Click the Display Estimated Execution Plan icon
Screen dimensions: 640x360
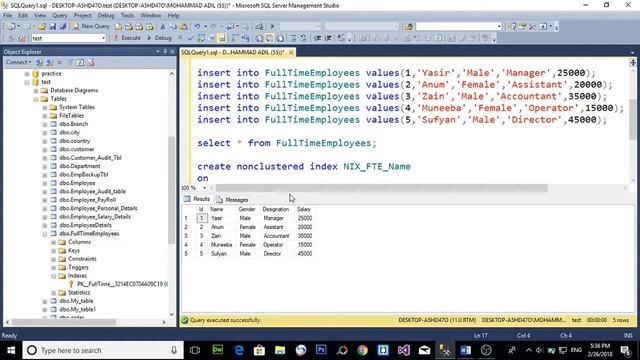[x=201, y=38]
